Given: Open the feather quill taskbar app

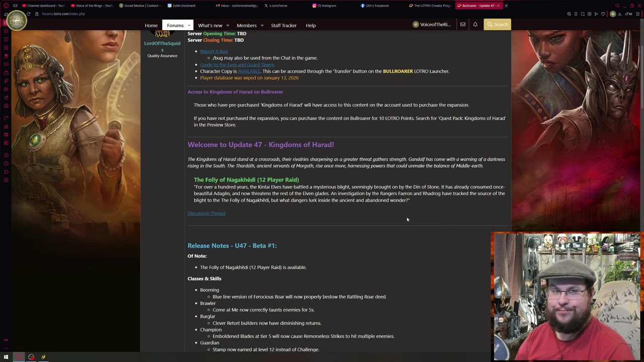Looking at the screenshot, I should (43, 357).
